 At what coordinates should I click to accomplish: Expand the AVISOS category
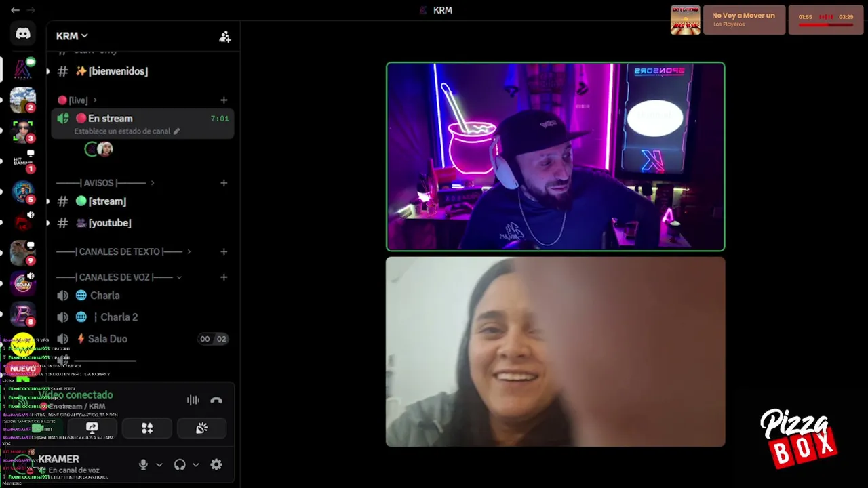point(105,183)
